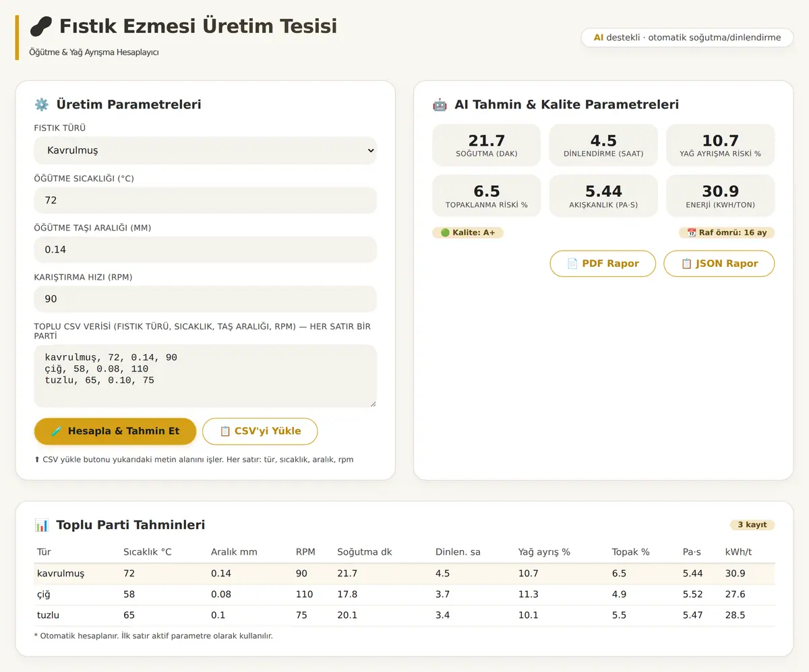Click the 'Yağ ayrış %' column header
Image resolution: width=809 pixels, height=672 pixels.
(x=544, y=552)
